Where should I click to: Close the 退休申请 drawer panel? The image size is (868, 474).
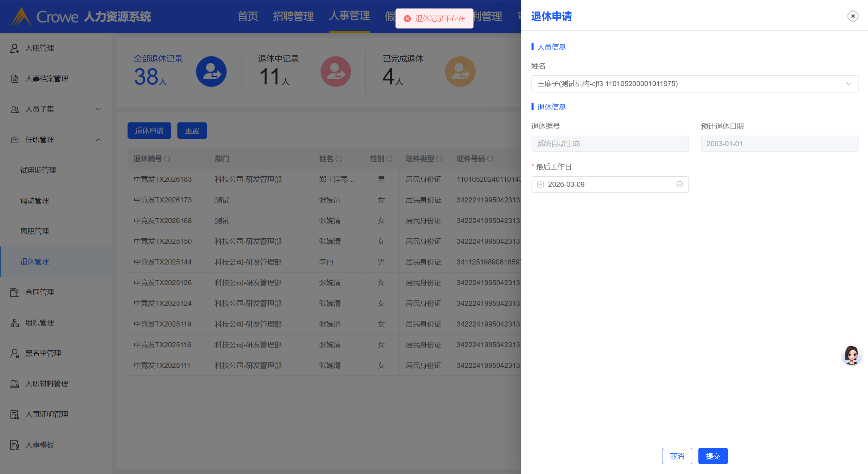click(x=853, y=16)
